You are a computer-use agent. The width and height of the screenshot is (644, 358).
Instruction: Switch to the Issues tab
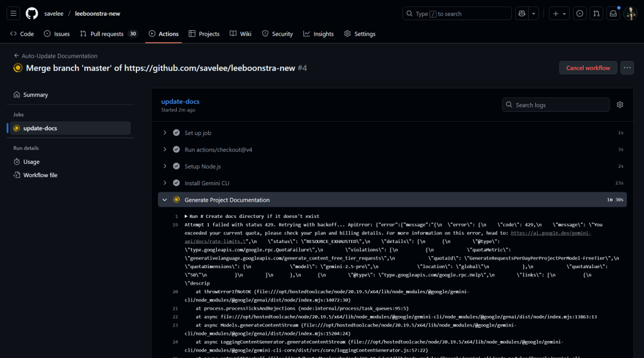[x=57, y=34]
